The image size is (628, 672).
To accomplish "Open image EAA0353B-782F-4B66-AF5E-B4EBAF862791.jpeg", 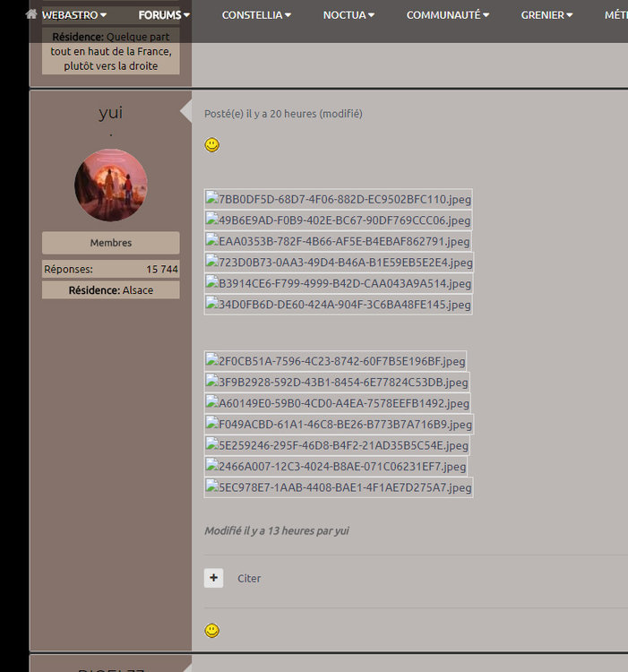I will 338,241.
